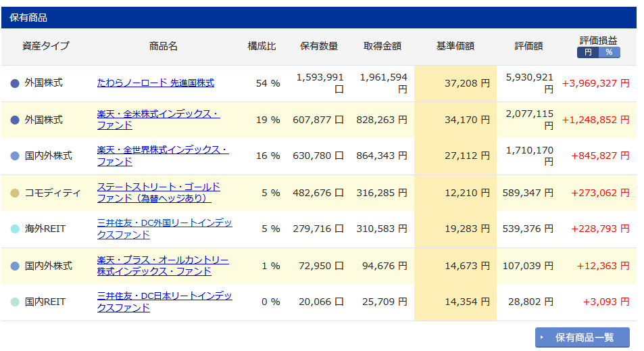Click the 保有商品 section header

click(x=319, y=18)
